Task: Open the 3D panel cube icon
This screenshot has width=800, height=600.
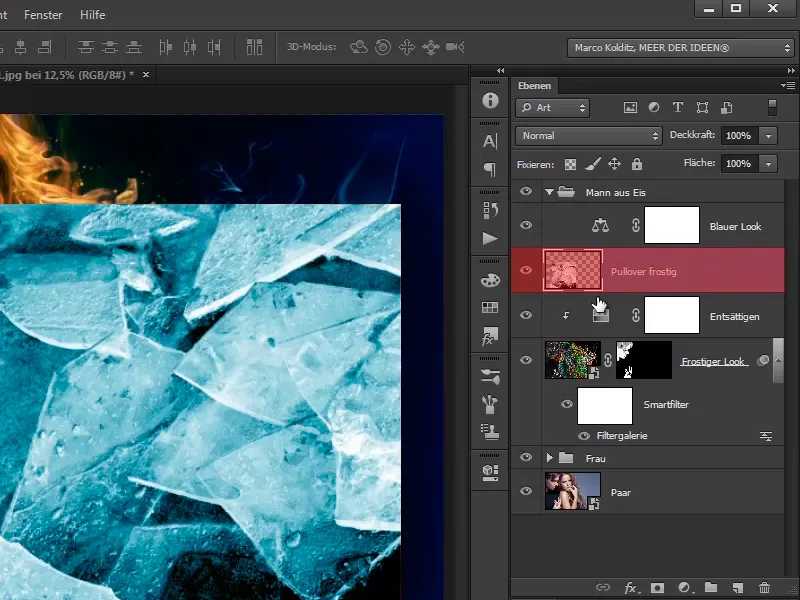Action: (490, 472)
